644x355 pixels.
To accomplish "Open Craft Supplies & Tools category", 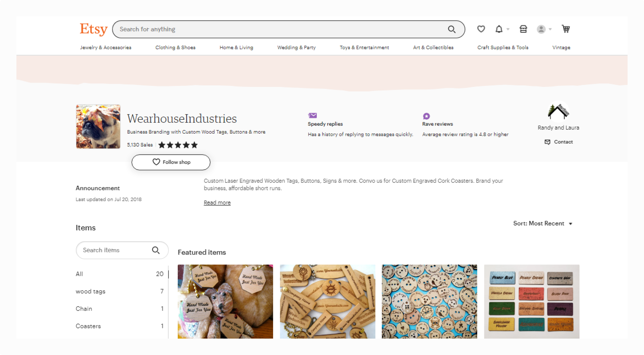I will [x=503, y=47].
